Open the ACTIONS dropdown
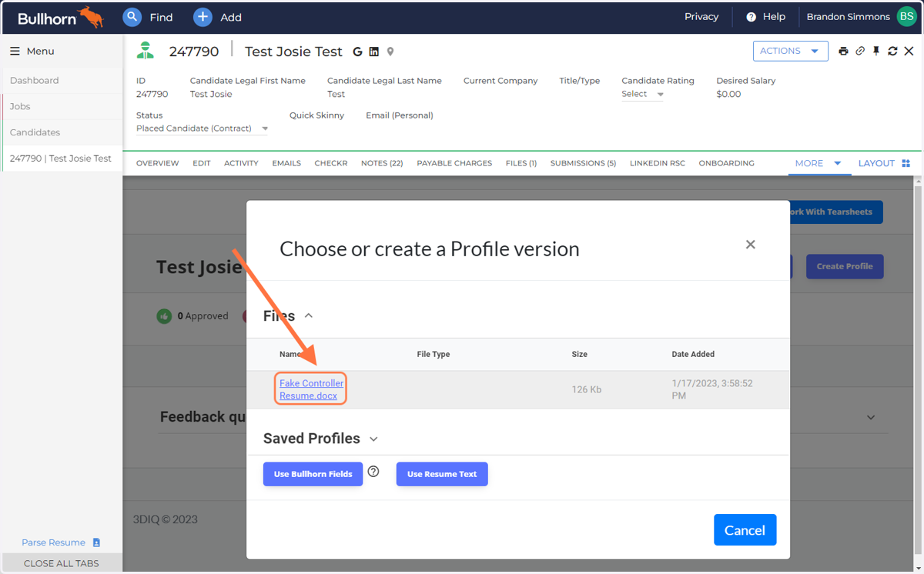Image resolution: width=924 pixels, height=574 pixels. (791, 51)
